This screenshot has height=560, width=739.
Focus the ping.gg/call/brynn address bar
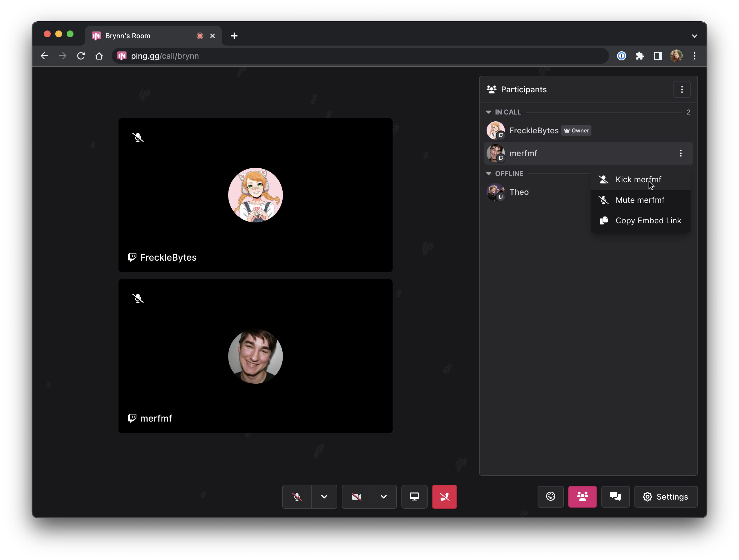click(360, 56)
